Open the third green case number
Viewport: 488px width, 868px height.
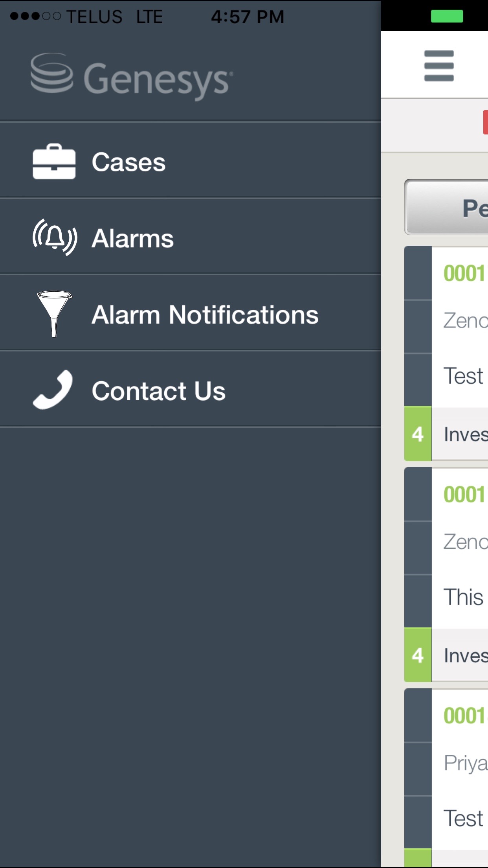(x=464, y=716)
